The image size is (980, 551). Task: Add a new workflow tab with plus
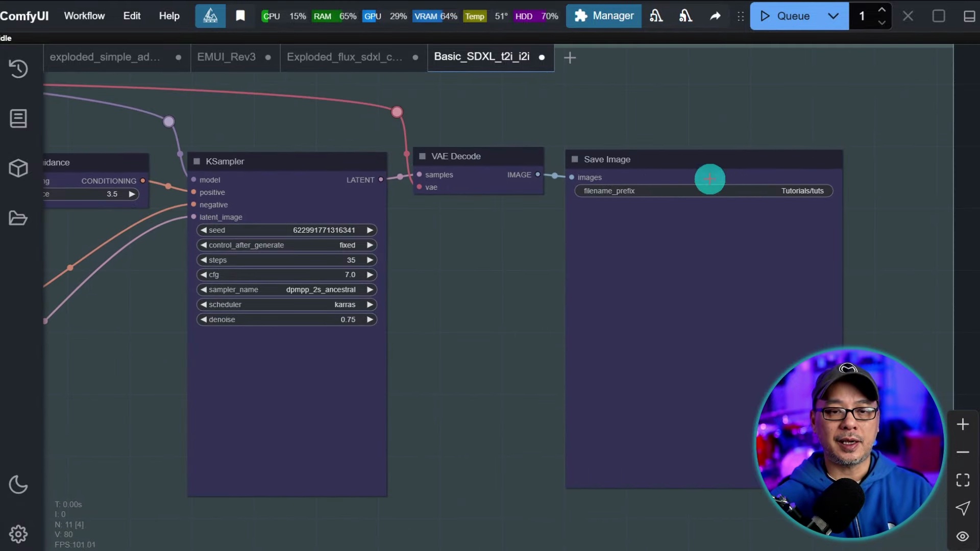(570, 58)
